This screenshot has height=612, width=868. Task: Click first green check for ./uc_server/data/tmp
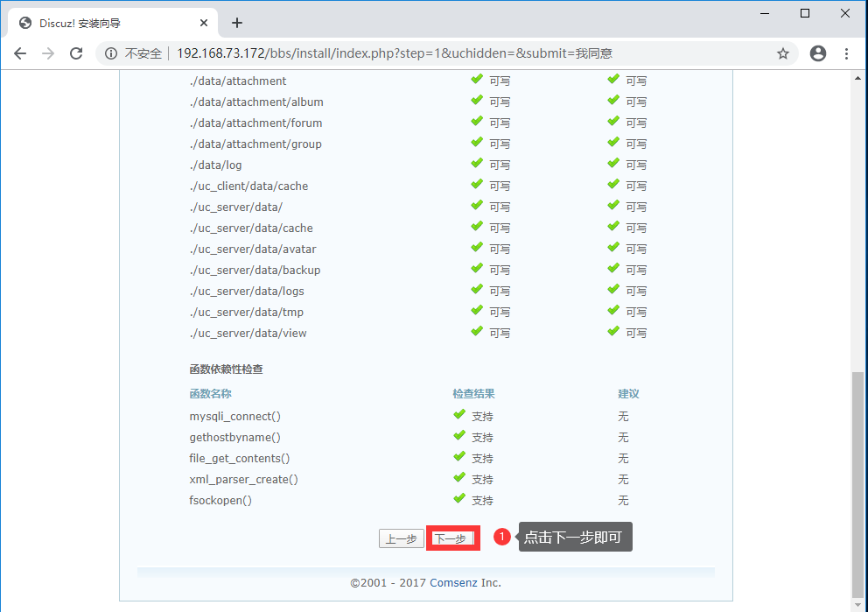pos(477,310)
